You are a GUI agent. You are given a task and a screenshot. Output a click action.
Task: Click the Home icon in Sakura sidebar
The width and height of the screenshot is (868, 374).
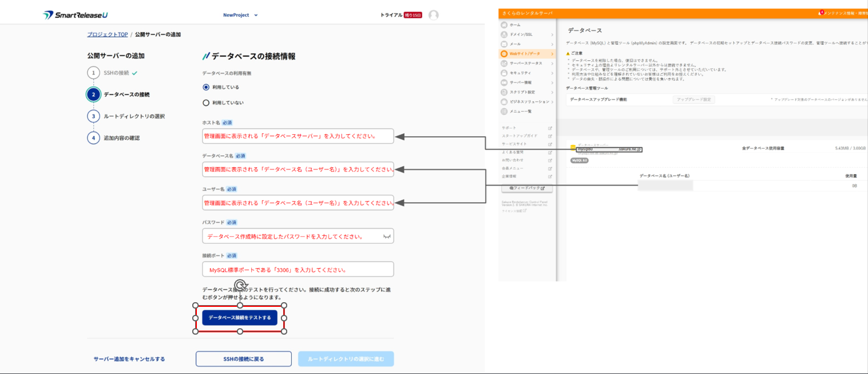pyautogui.click(x=504, y=25)
